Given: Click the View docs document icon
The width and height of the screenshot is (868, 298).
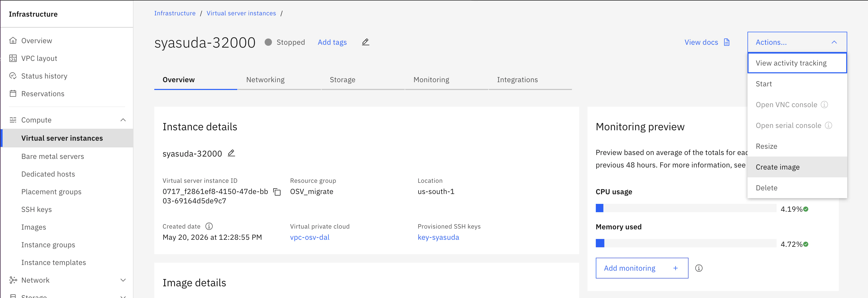Looking at the screenshot, I should [x=727, y=42].
